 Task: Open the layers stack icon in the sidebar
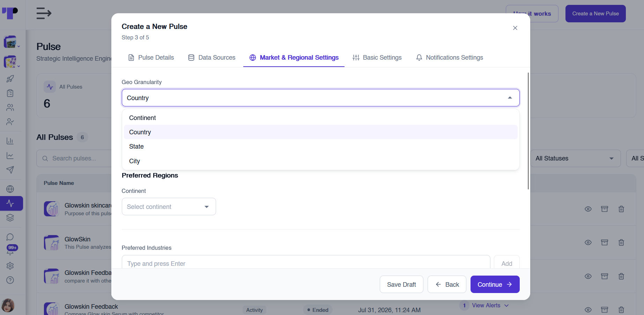(10, 218)
